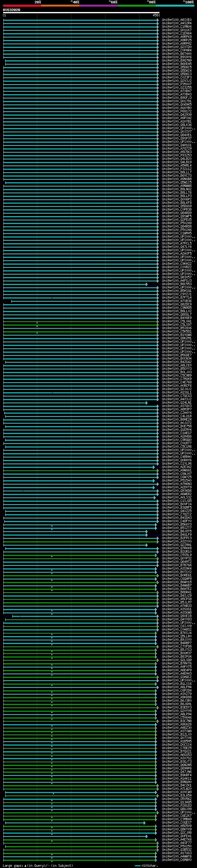Viewport: 197px width, 868px height.
Task: Select hit label UniRef100_Q84VE1
Action: pyautogui.click(x=177, y=135)
